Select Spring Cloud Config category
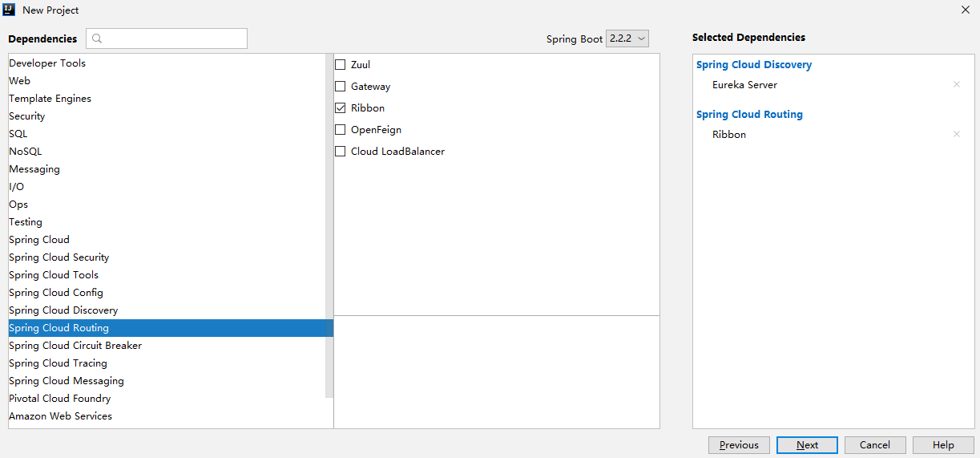 (167, 293)
